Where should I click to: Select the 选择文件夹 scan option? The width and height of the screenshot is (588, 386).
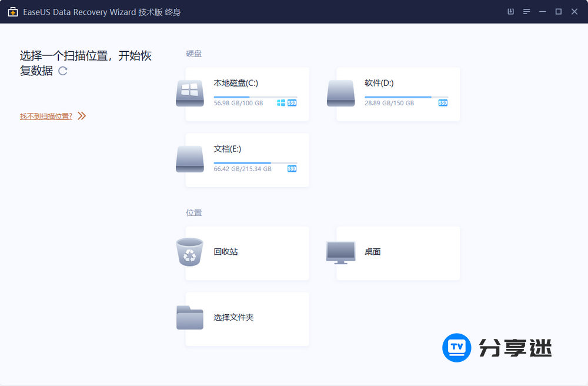[247, 318]
